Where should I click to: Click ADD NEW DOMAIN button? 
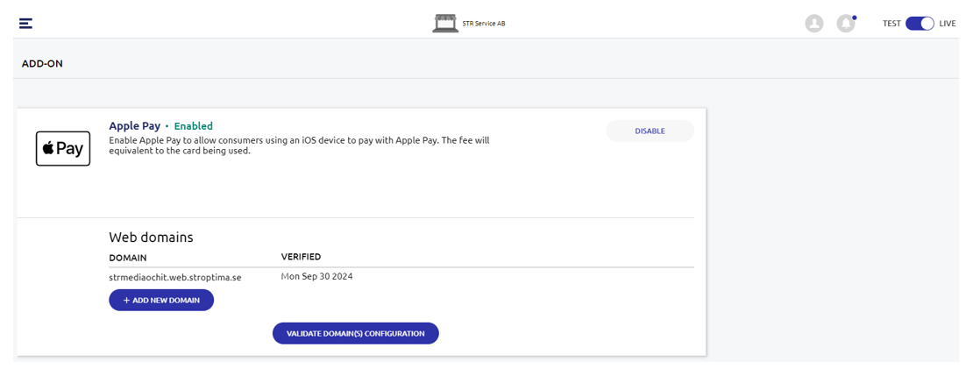[161, 301]
